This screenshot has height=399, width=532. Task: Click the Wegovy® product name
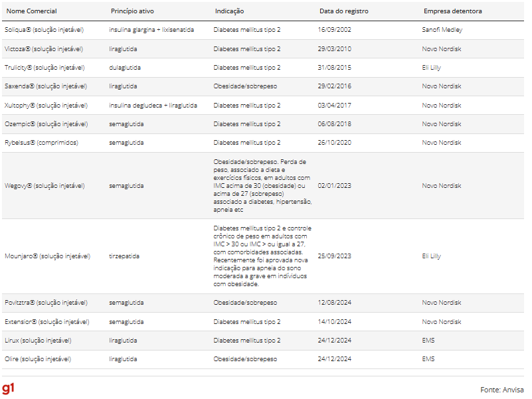point(44,186)
